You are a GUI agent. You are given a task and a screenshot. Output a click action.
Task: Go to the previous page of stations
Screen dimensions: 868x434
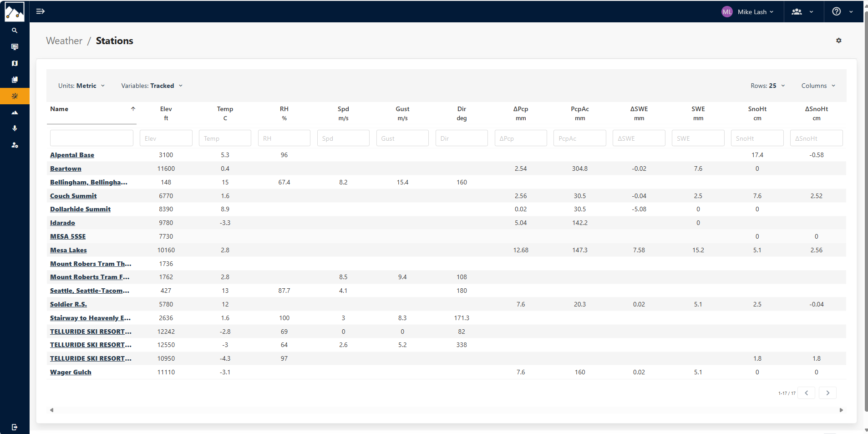(806, 393)
